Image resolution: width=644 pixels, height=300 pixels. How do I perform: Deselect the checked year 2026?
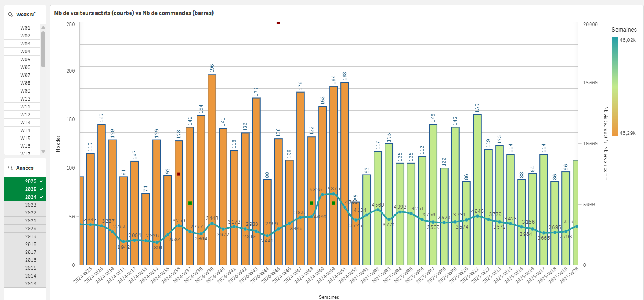click(x=25, y=181)
